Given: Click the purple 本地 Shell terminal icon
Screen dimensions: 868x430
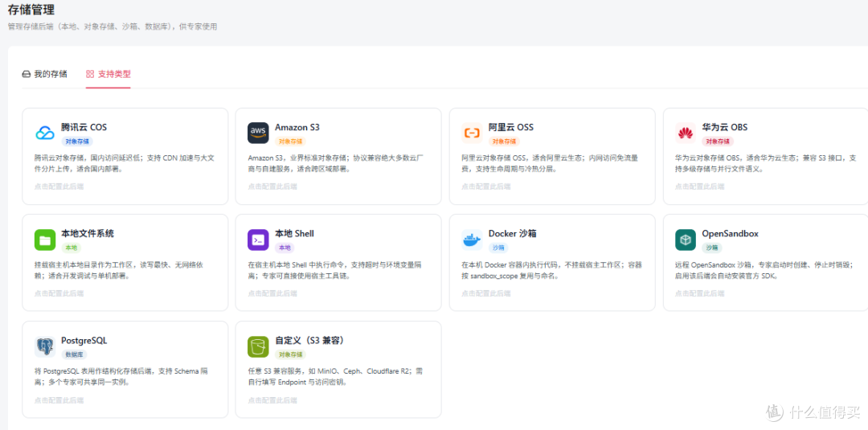Looking at the screenshot, I should (x=258, y=240).
